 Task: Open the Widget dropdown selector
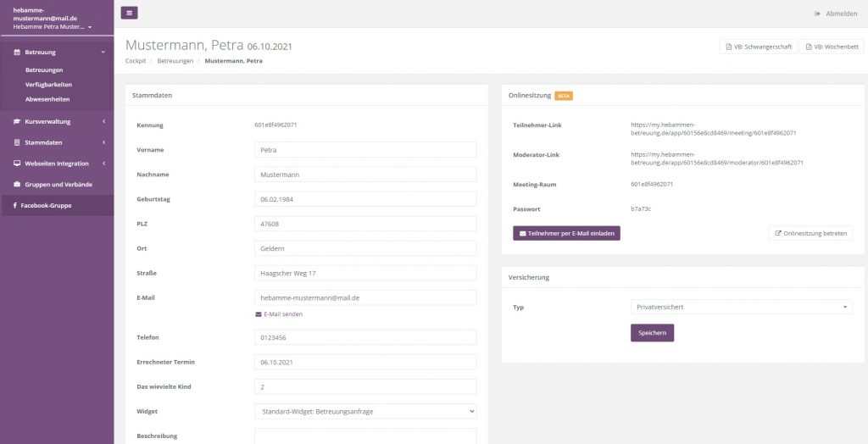tap(365, 411)
